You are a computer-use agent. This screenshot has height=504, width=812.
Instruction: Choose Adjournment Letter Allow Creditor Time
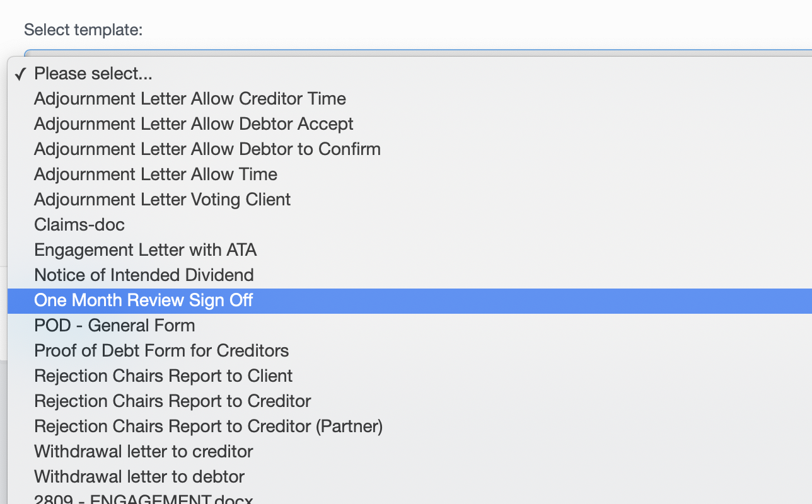190,99
